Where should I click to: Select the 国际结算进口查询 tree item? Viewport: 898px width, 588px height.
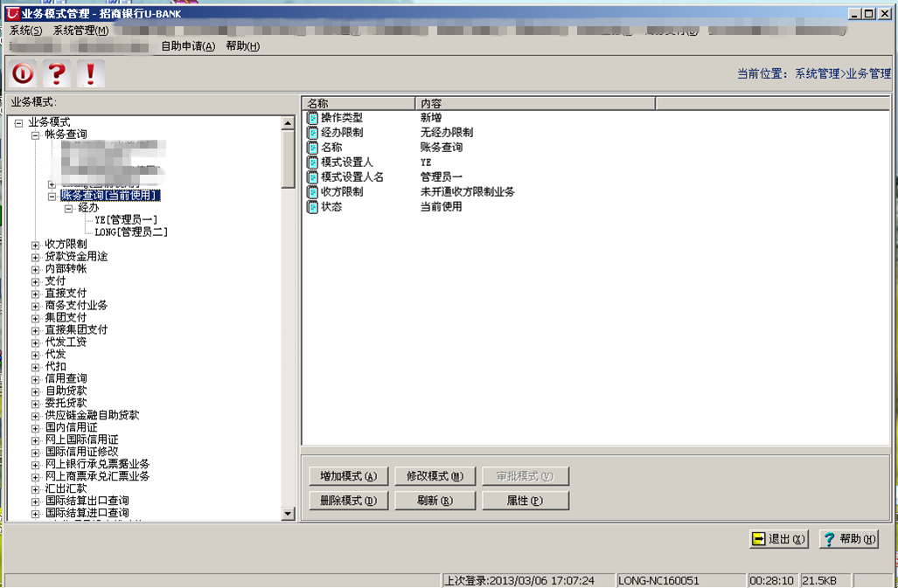pyautogui.click(x=87, y=513)
